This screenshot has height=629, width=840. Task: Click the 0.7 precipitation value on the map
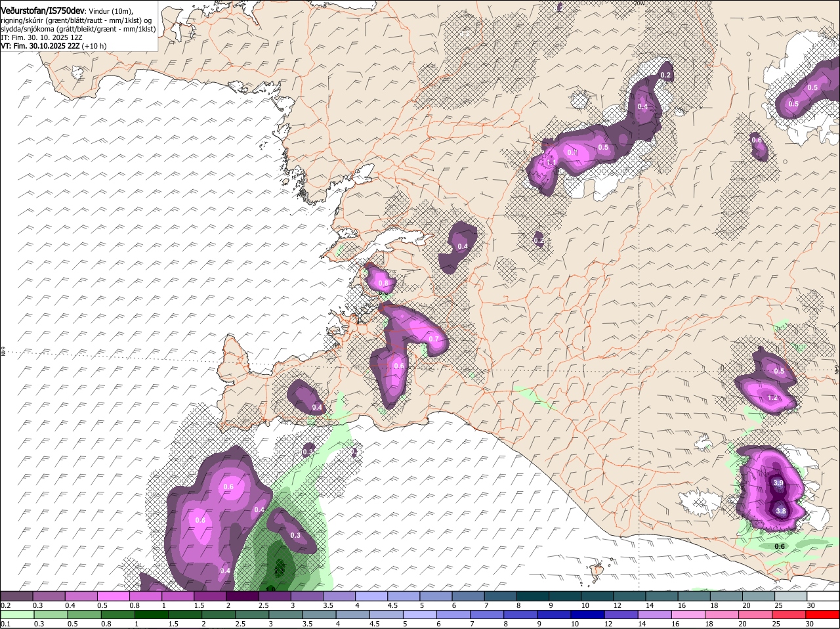pyautogui.click(x=434, y=339)
